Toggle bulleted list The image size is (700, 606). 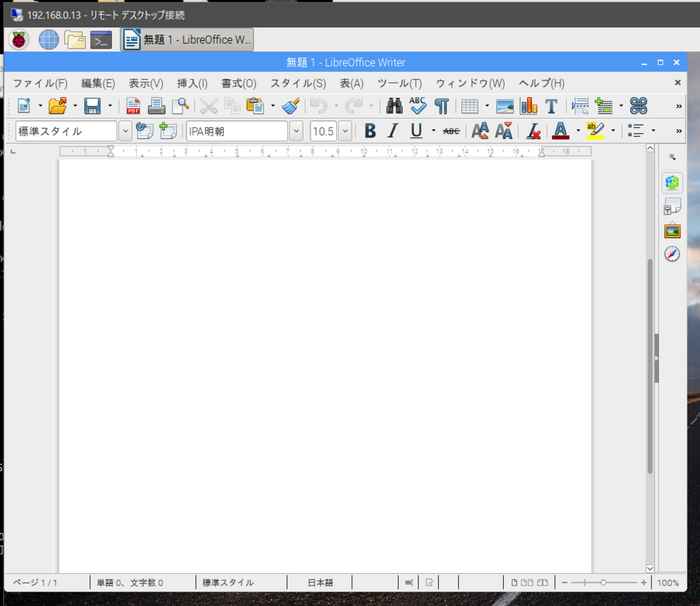coord(636,131)
